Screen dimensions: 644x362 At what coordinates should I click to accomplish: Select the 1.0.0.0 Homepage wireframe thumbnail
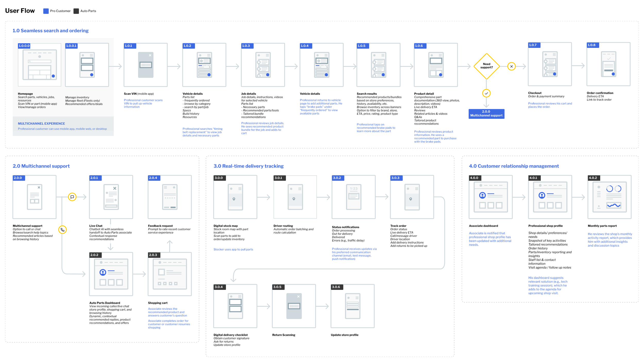39,65
